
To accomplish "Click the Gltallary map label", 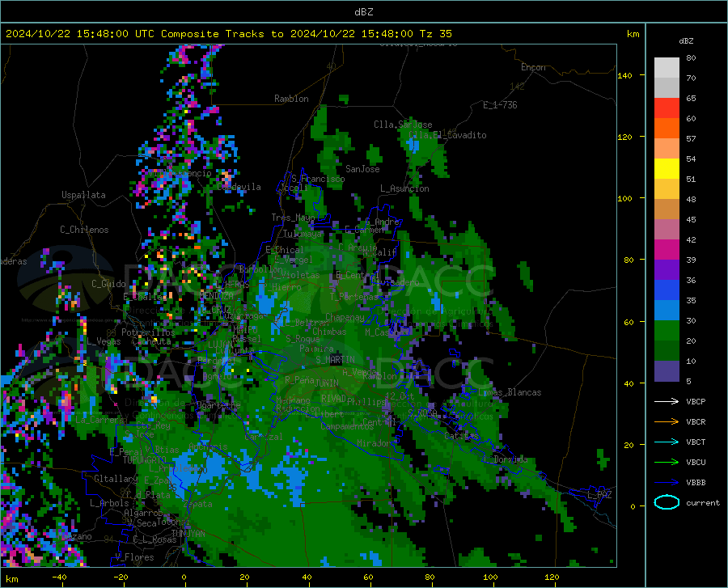I will tap(116, 478).
